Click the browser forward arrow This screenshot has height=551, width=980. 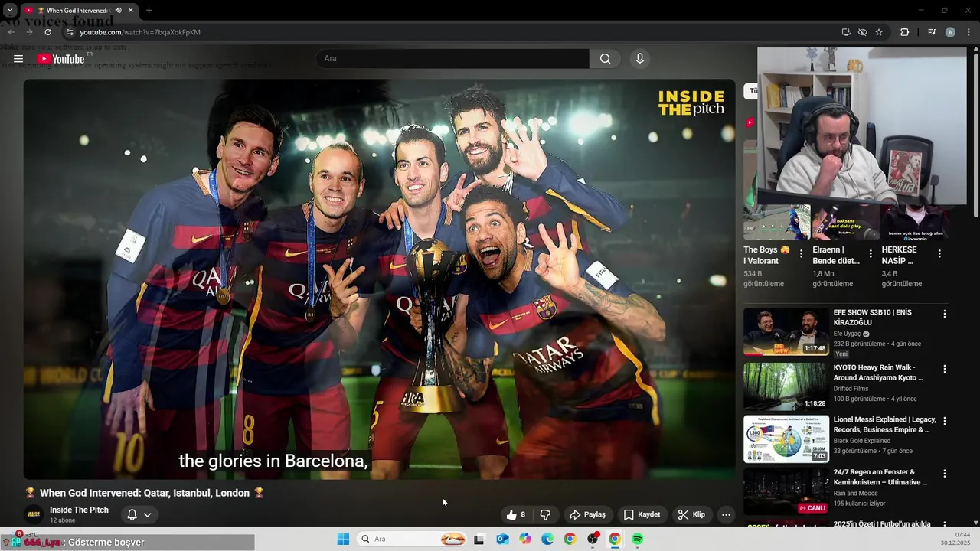coord(29,32)
